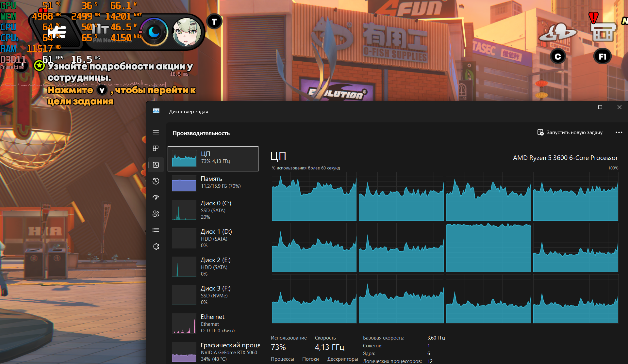Click the game shop icon with red alert
Viewport: 628px width, 364px height.
click(603, 32)
